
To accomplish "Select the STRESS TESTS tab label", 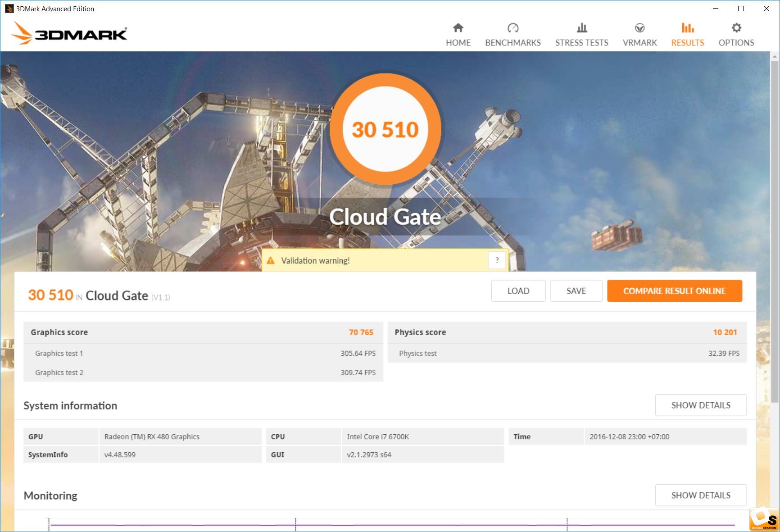I will click(581, 43).
